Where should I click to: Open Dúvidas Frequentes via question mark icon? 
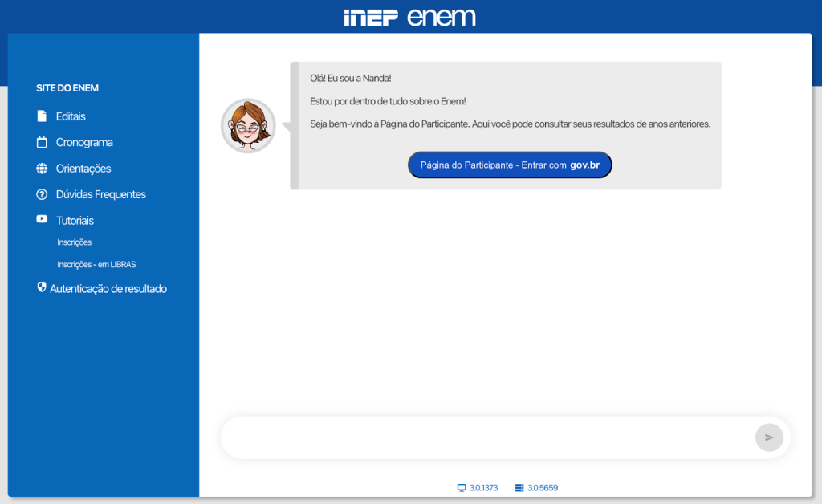coord(41,194)
